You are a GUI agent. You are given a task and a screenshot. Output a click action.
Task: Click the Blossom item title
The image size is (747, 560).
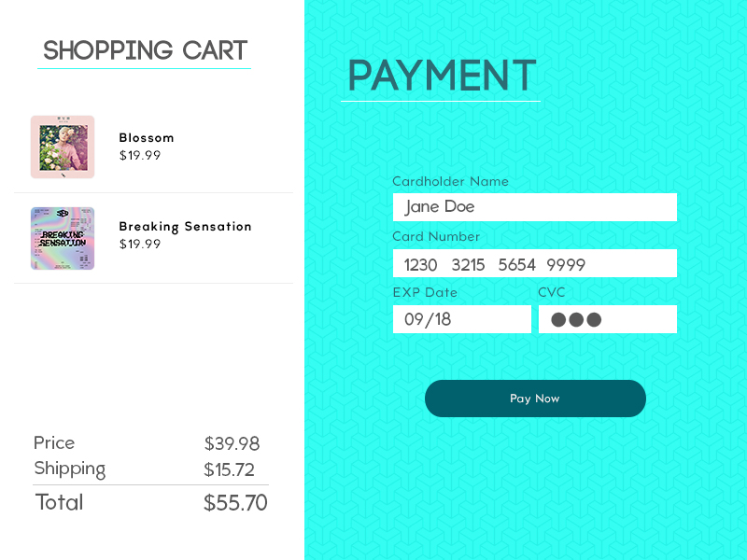pyautogui.click(x=147, y=138)
